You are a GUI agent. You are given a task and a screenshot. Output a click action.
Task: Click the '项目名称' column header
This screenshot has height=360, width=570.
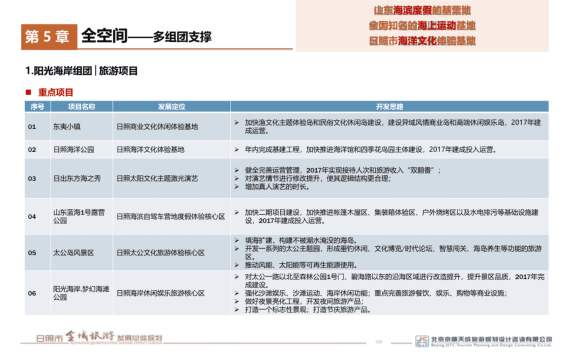click(x=81, y=107)
